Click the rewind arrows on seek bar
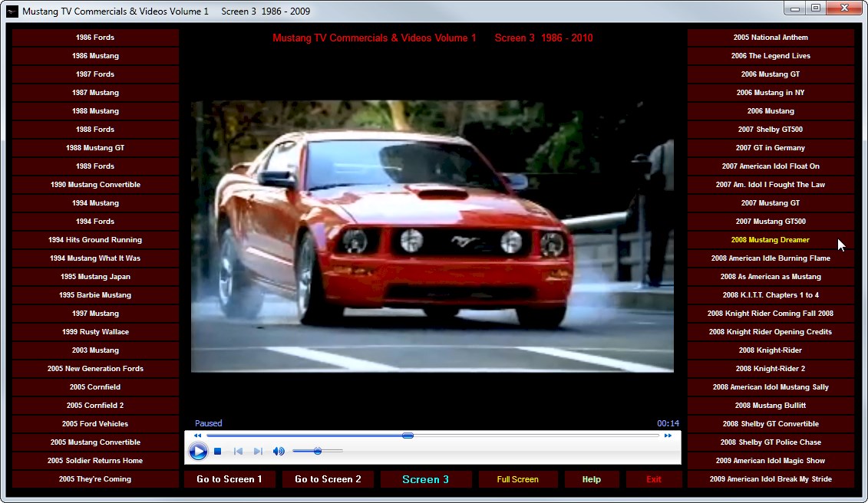Image resolution: width=868 pixels, height=503 pixels. point(198,436)
